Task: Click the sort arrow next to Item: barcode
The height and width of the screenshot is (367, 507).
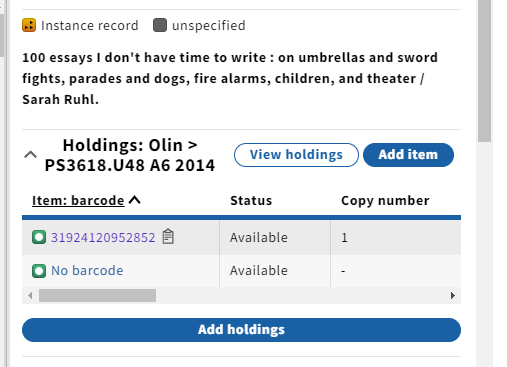Action: click(x=135, y=200)
